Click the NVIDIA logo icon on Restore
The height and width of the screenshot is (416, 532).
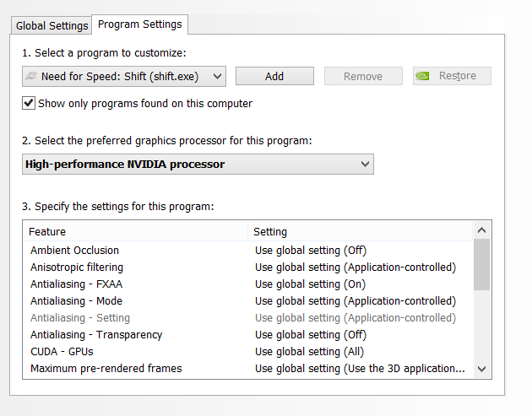pos(423,76)
